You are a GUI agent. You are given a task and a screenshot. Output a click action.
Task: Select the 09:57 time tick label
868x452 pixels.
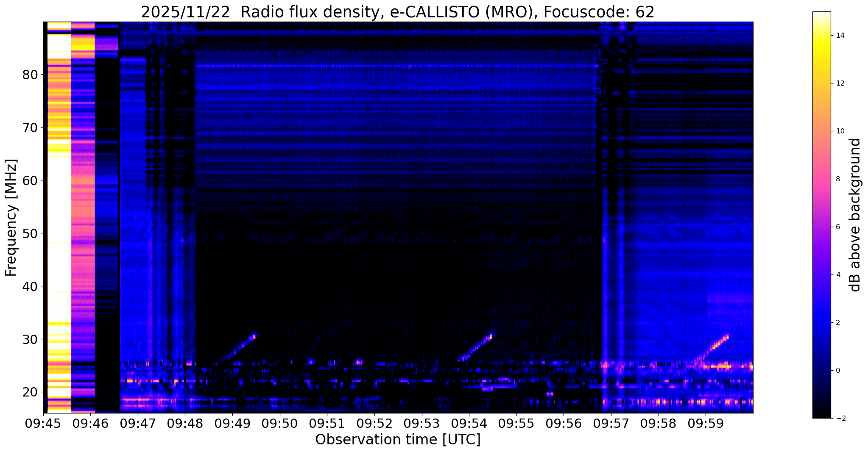611,424
